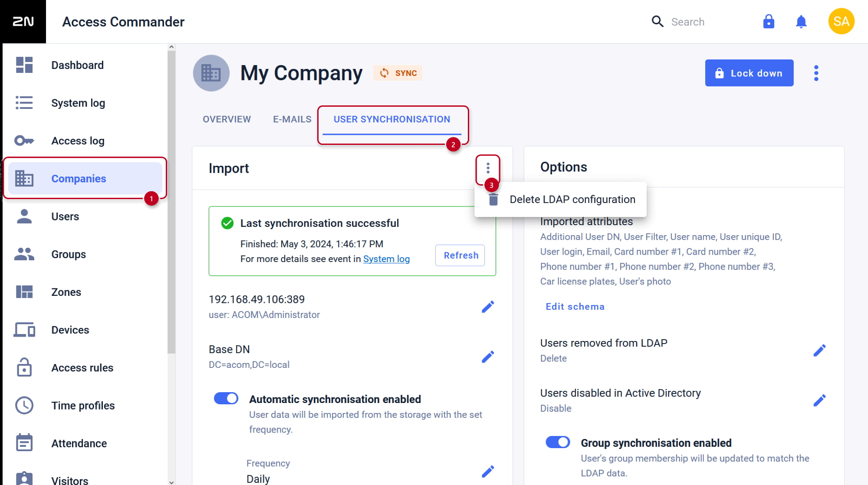868x485 pixels.
Task: Click the 'Daily' frequency value
Action: point(258,478)
